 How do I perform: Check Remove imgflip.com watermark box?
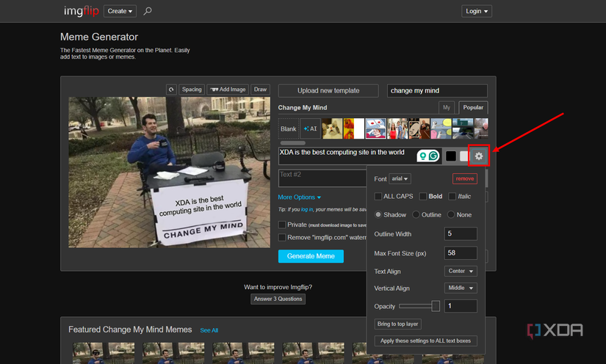coord(282,237)
